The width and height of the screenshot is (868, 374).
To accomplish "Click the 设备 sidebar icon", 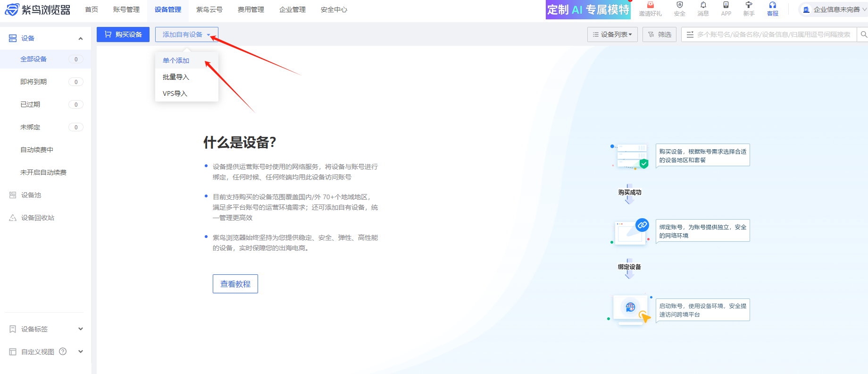I will point(13,38).
